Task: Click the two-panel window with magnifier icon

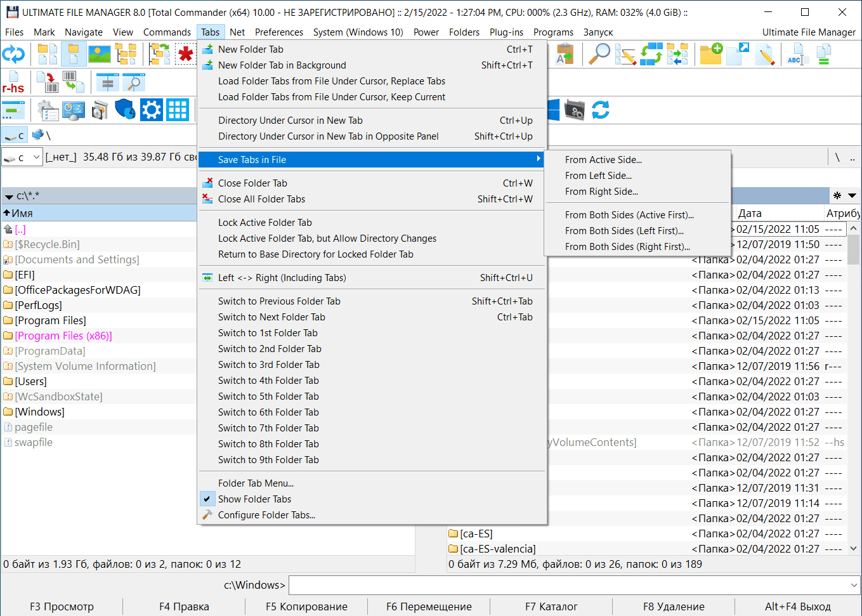Action: pyautogui.click(x=134, y=82)
